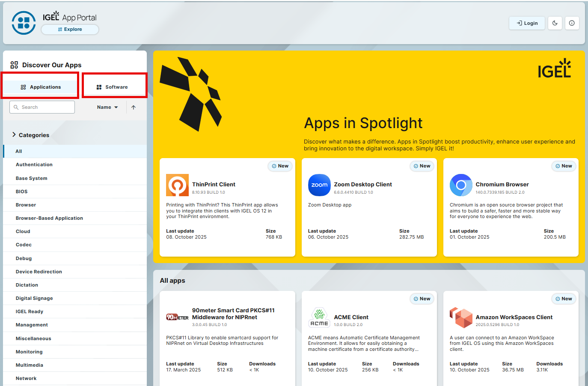Collapse the Categories section
588x386 pixels.
pos(13,135)
